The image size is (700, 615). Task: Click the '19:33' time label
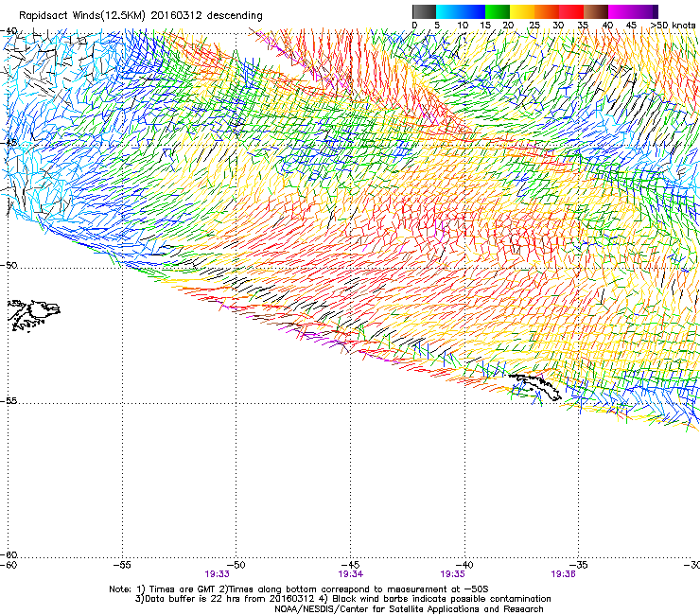[217, 574]
